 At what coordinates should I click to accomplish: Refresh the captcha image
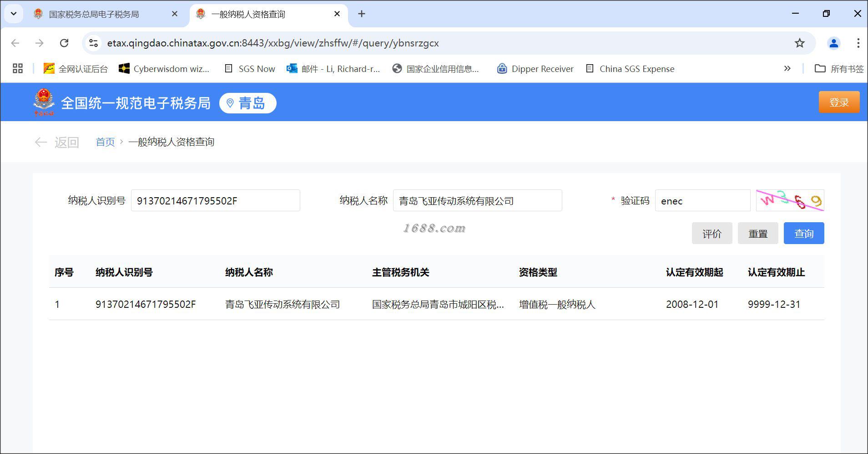coord(790,200)
